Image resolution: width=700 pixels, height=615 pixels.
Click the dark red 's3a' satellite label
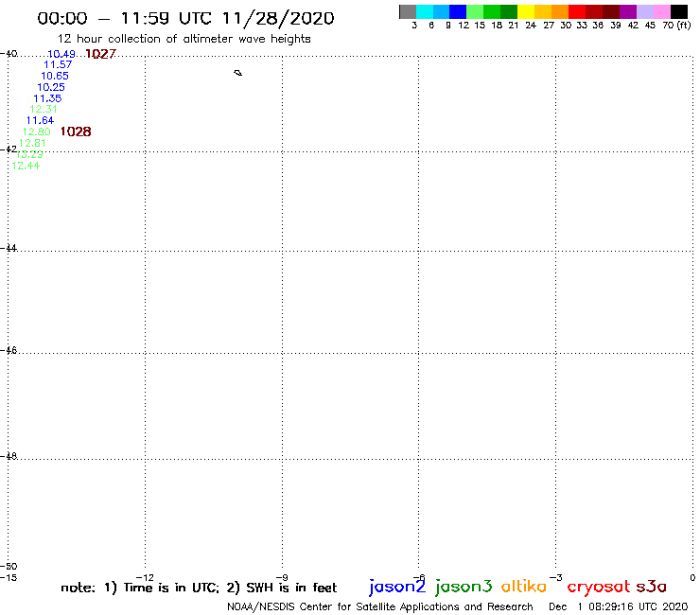[x=652, y=587]
